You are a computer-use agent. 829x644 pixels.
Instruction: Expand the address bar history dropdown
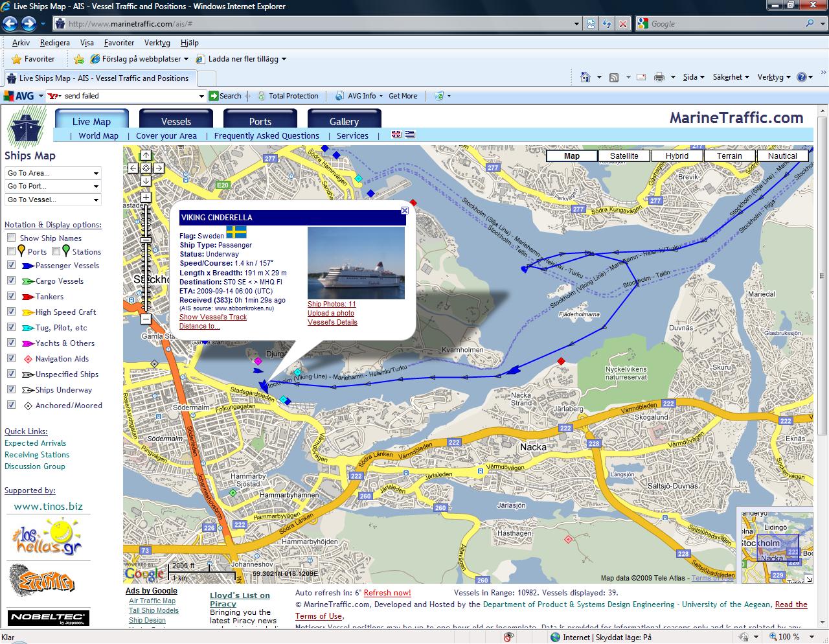[576, 24]
